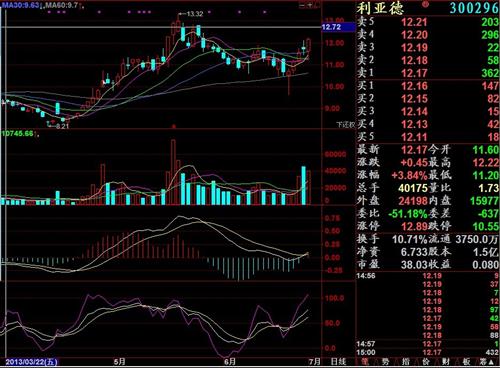The width and height of the screenshot is (500, 368).
Task: Click the 涨停 limit-up price 12.89
Action: [414, 226]
